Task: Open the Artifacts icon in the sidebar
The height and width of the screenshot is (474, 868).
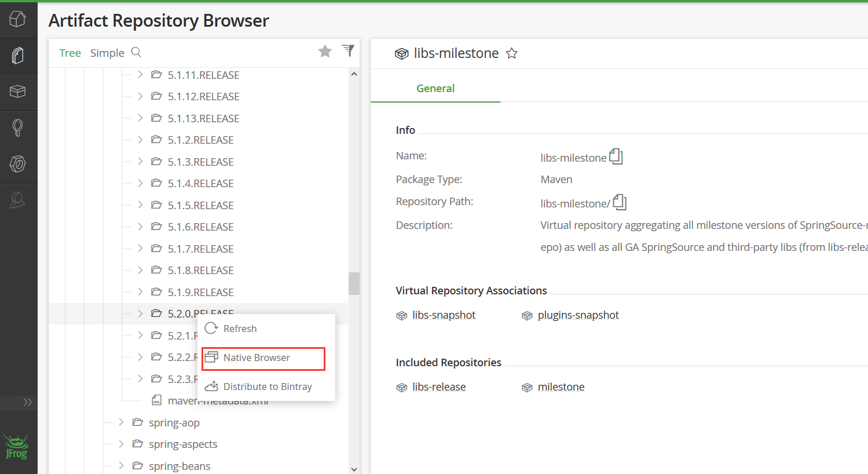Action: click(18, 56)
